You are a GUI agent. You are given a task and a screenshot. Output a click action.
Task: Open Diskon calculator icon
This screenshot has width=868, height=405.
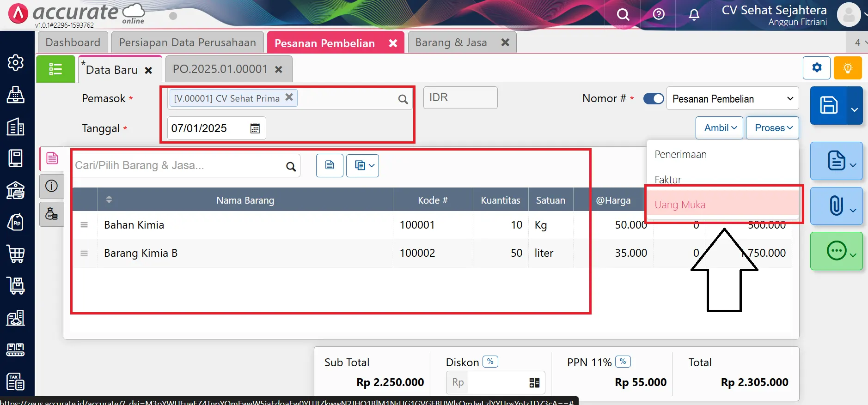(x=534, y=382)
